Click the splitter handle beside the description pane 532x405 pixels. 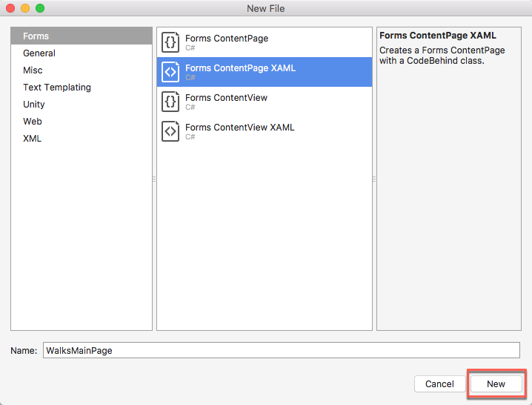coord(374,179)
